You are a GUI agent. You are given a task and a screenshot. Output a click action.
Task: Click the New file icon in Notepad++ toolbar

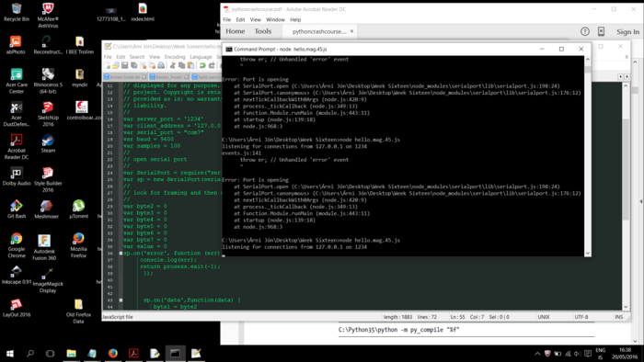[108, 65]
